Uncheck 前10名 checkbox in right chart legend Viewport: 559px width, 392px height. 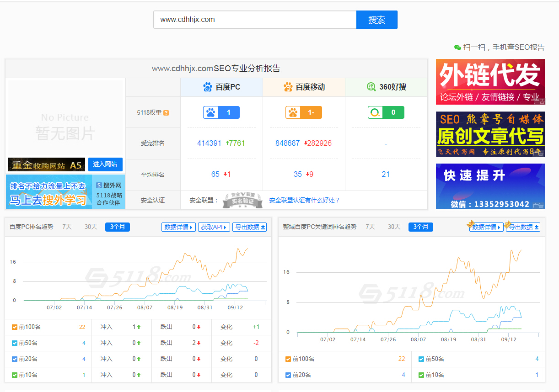(421, 375)
